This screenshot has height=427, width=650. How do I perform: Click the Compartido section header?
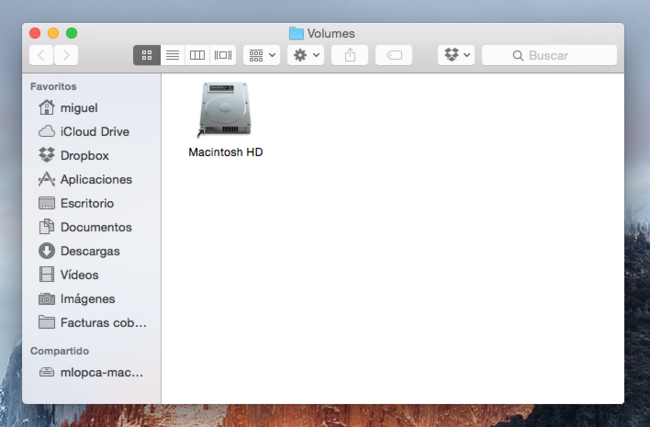[x=60, y=351]
